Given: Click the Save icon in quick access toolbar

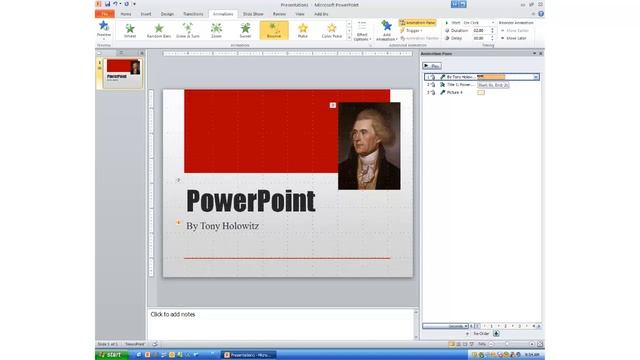Looking at the screenshot, I should 107,4.
